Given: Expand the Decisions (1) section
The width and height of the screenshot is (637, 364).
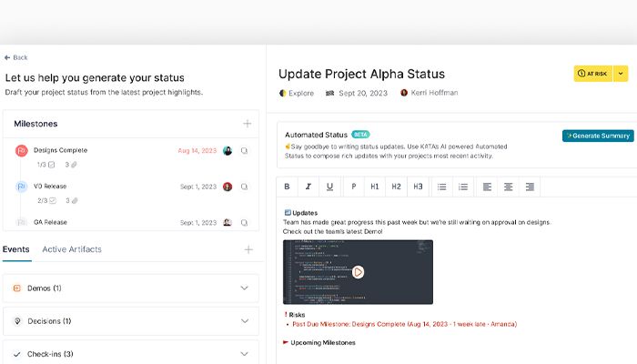Looking at the screenshot, I should [x=244, y=320].
